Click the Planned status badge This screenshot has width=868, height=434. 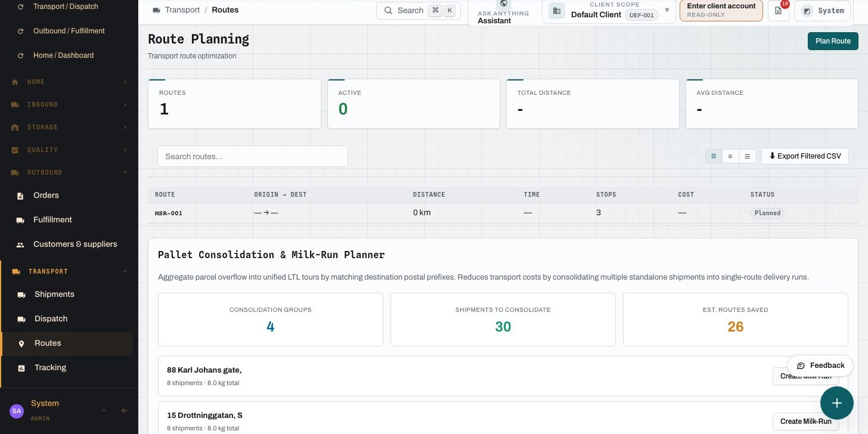[x=768, y=213]
